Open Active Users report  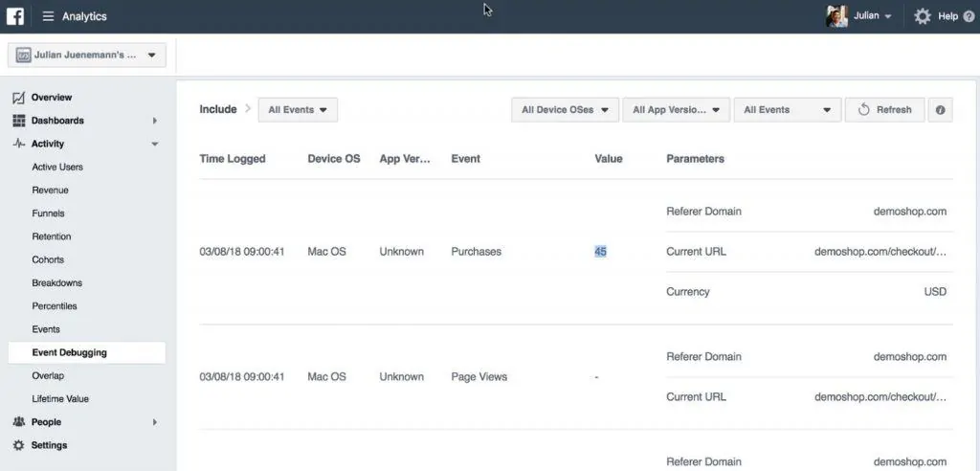(57, 167)
